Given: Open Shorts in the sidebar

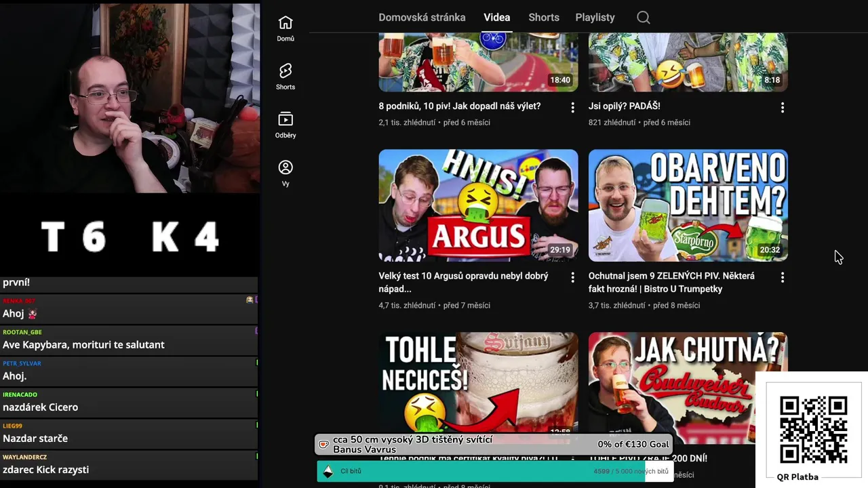Looking at the screenshot, I should (285, 77).
